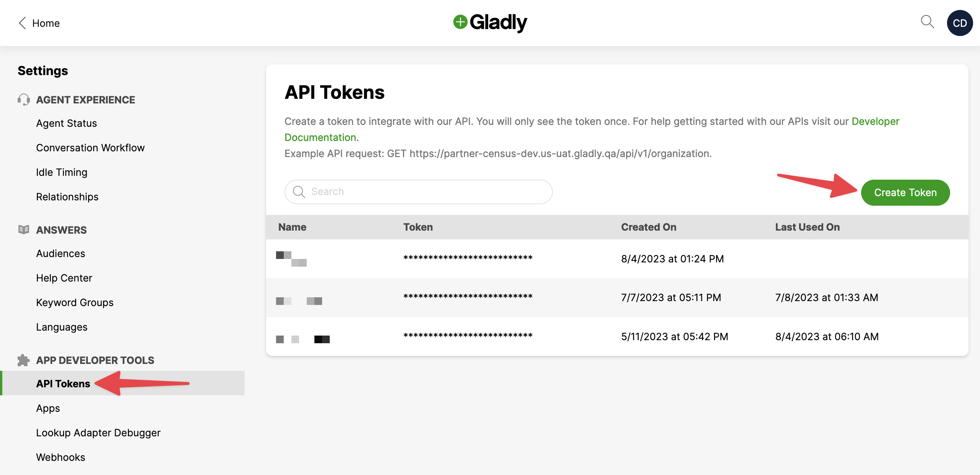Click the App Developer Tools puzzle icon
This screenshot has width=980, height=475.
[x=24, y=360]
